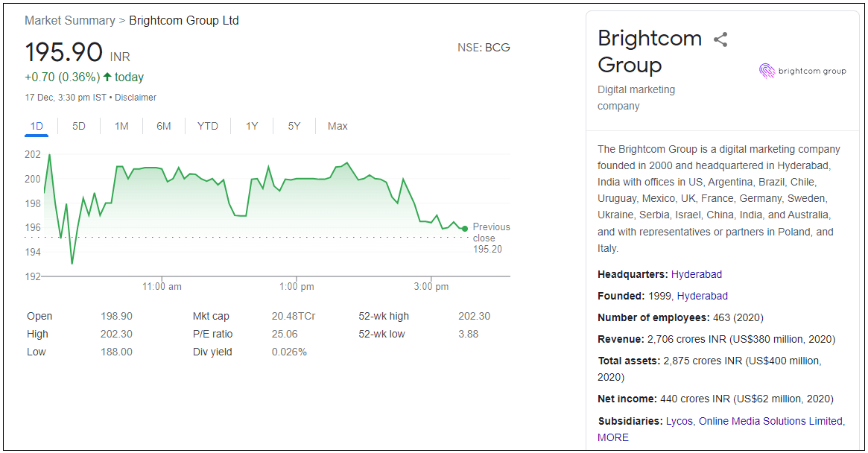This screenshot has width=868, height=453.
Task: Click the Div yield value 0.026%
Action: pyautogui.click(x=289, y=352)
